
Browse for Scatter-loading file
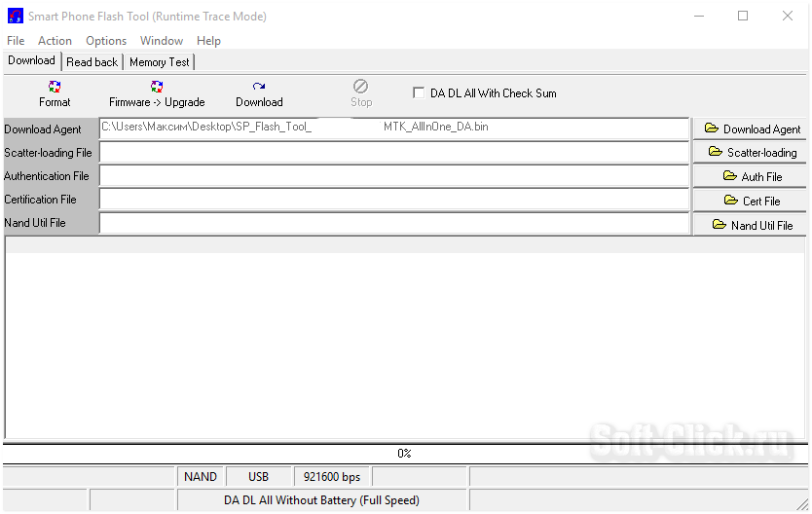coord(750,153)
